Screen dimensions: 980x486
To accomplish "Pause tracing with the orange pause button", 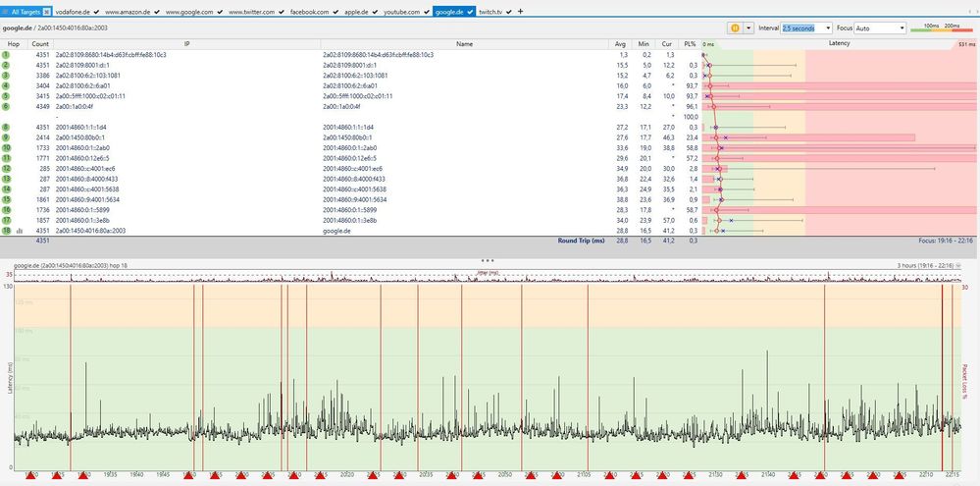I will point(735,28).
